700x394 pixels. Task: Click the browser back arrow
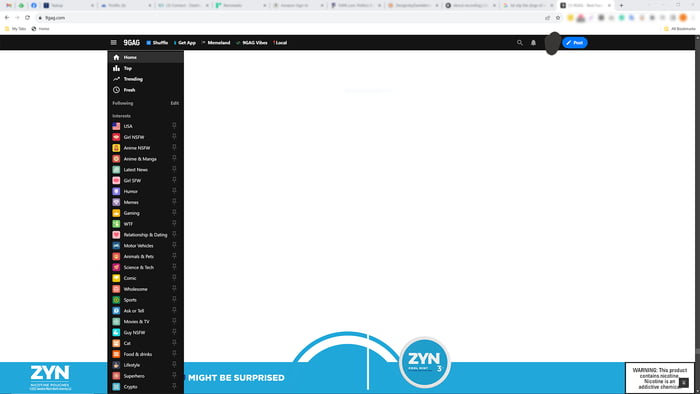point(7,18)
